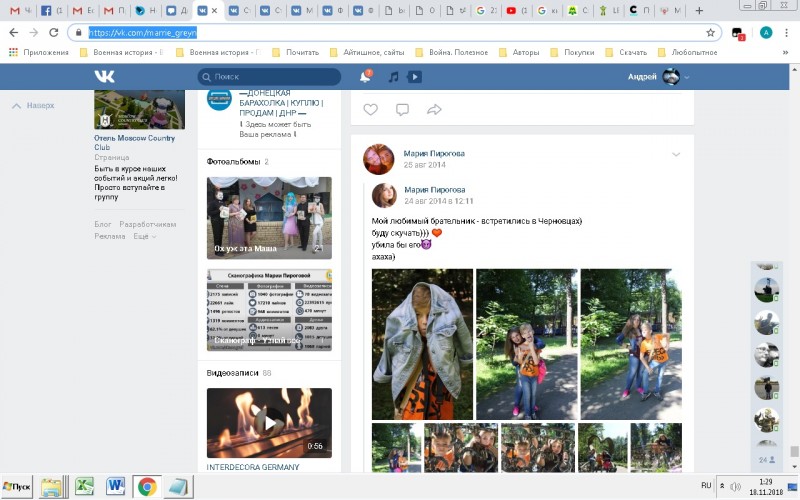Play the INTERDECORA GERMANY video

click(268, 423)
